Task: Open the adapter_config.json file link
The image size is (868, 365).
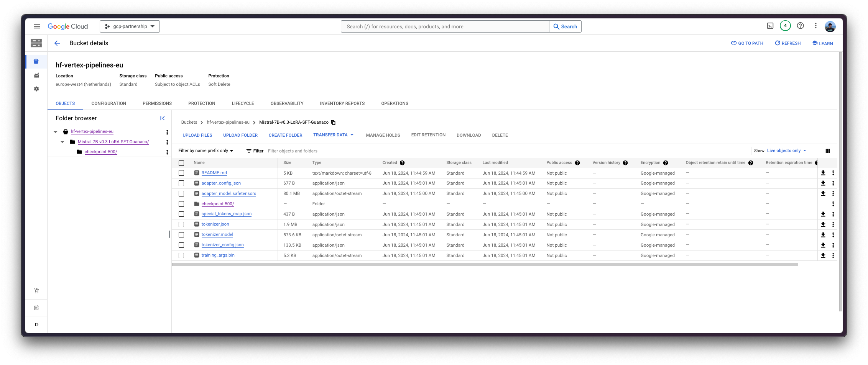Action: [x=221, y=183]
